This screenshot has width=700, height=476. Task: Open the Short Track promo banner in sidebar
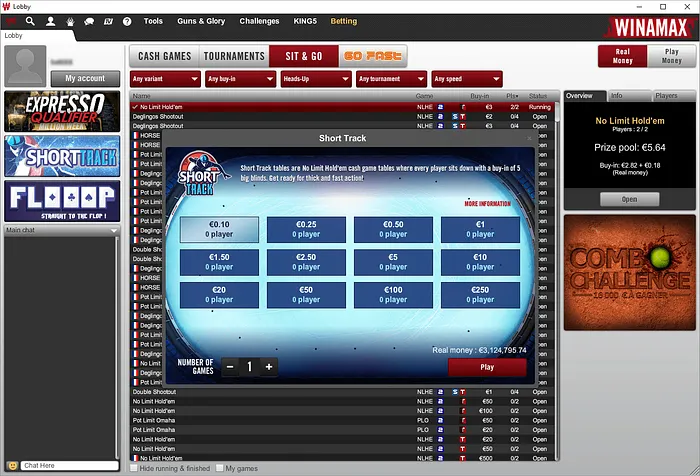pos(62,156)
